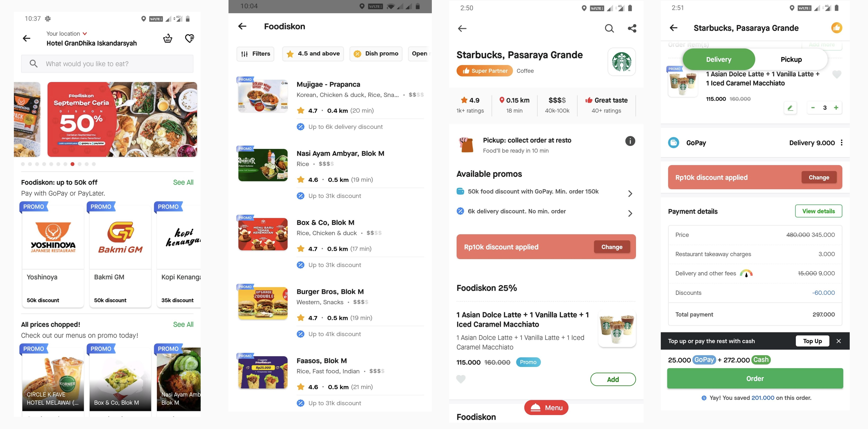The image size is (868, 429).
Task: Expand the Your location dropdown arrow
Action: (x=85, y=34)
